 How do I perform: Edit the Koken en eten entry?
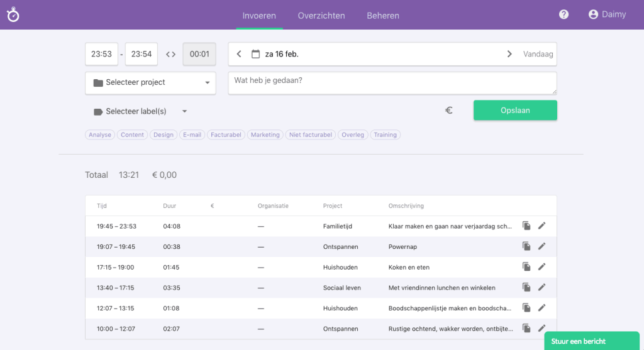541,267
